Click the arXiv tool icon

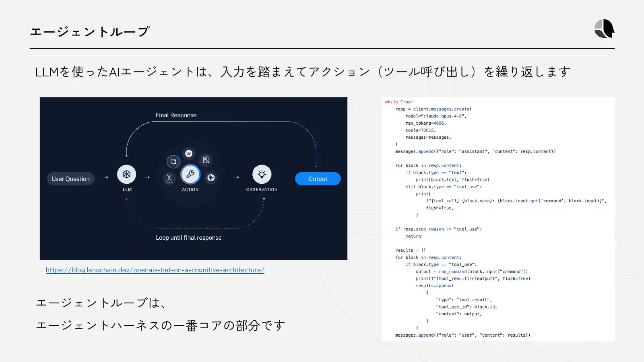pos(169,178)
